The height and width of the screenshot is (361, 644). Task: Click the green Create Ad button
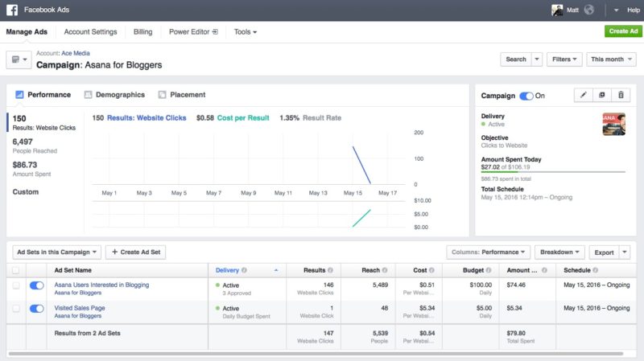pos(623,31)
